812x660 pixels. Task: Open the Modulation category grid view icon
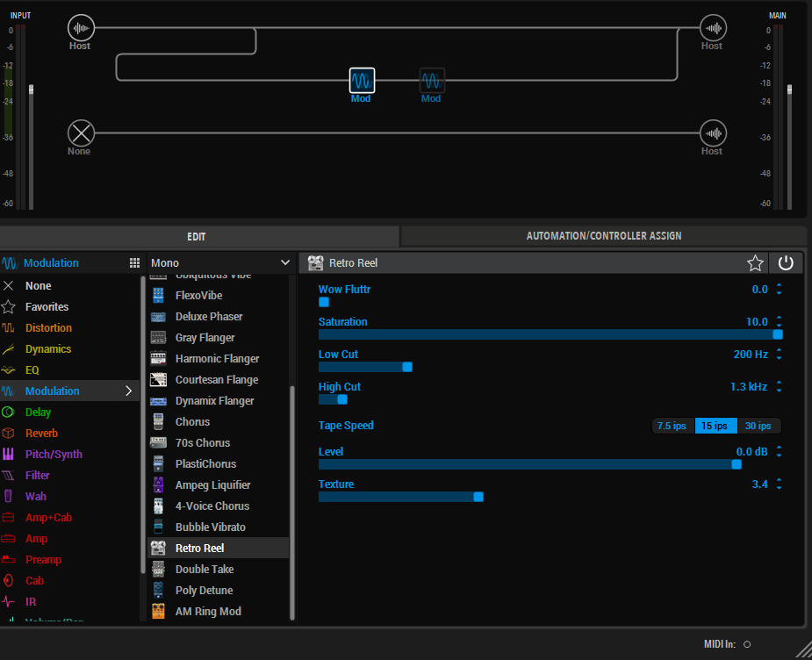(134, 263)
